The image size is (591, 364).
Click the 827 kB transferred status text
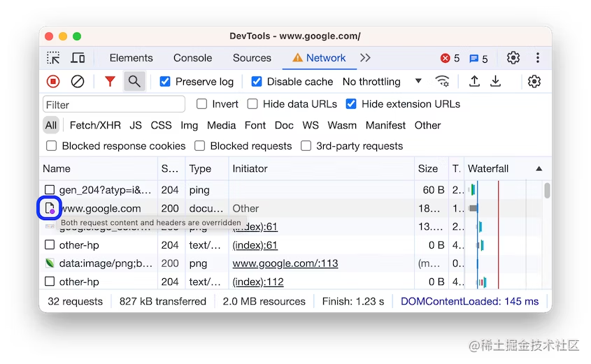coord(163,301)
